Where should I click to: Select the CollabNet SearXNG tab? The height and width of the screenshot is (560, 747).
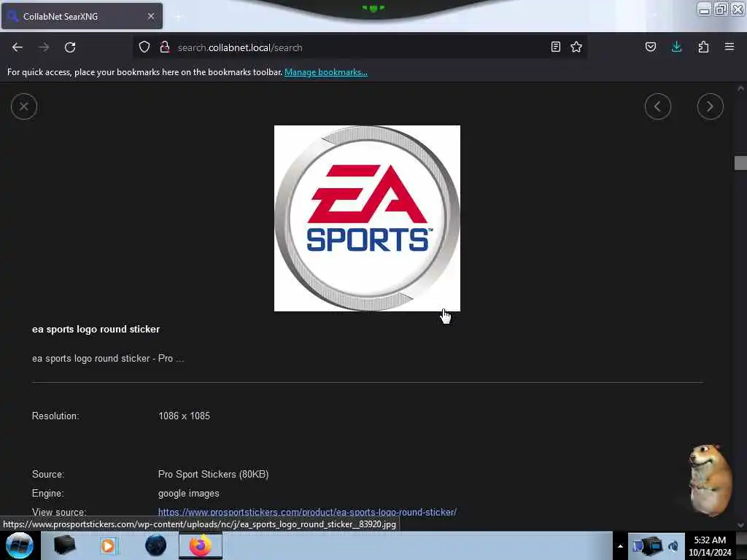pos(82,16)
